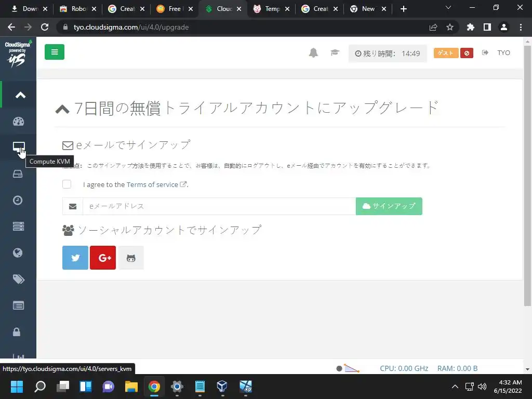Sign up with the GitHub button
This screenshot has width=532, height=399.
[131, 258]
